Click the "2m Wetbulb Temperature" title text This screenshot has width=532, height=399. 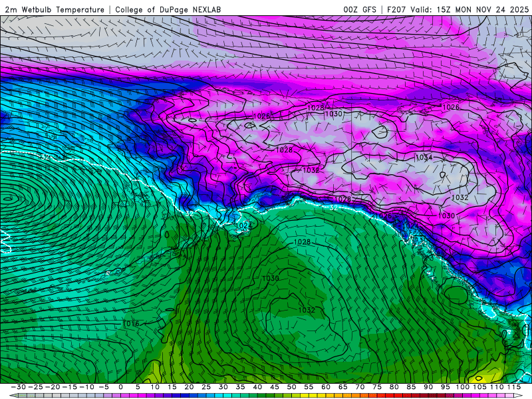click(55, 10)
